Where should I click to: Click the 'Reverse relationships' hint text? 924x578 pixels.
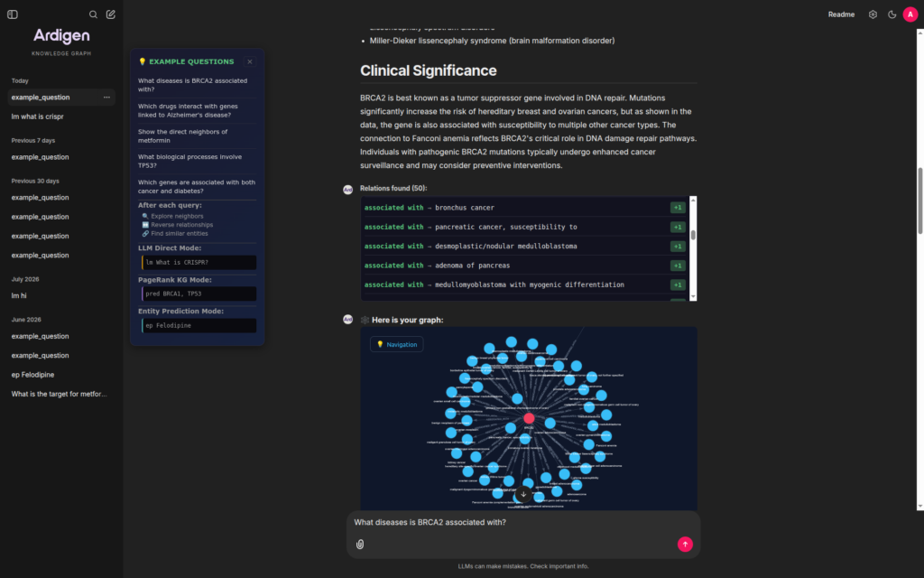(181, 225)
